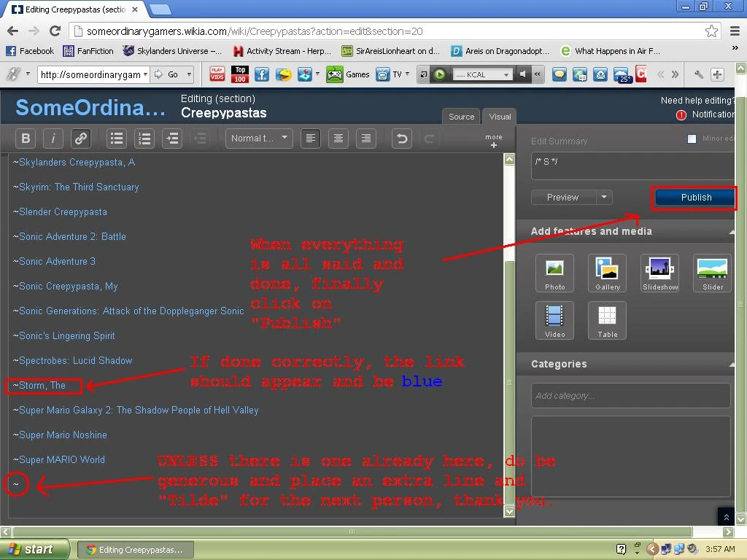The height and width of the screenshot is (560, 747).
Task: Add a Photo to the article
Action: point(554,273)
